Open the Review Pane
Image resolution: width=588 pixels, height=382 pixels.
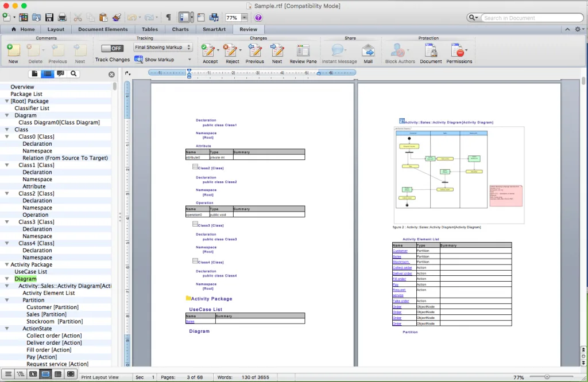point(303,53)
